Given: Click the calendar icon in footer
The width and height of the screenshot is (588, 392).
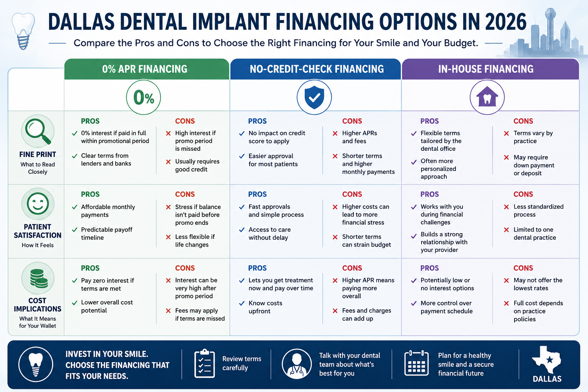Looking at the screenshot, I should pyautogui.click(x=416, y=363).
